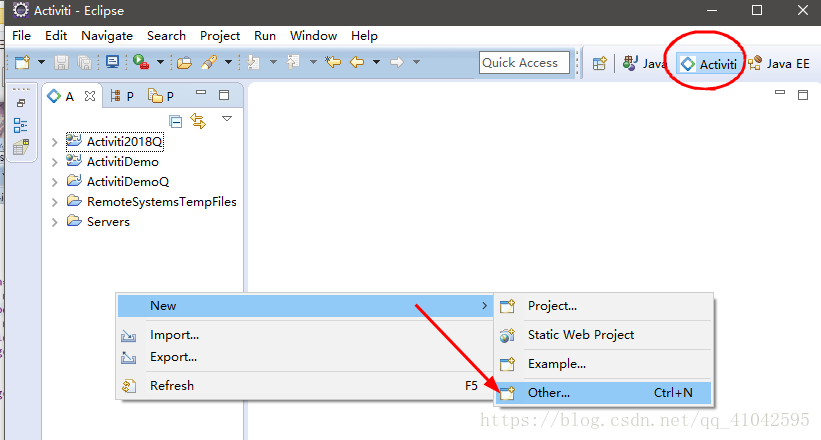Click the Forward navigation arrow icon
Viewport: 821px width, 440px height.
click(x=397, y=62)
